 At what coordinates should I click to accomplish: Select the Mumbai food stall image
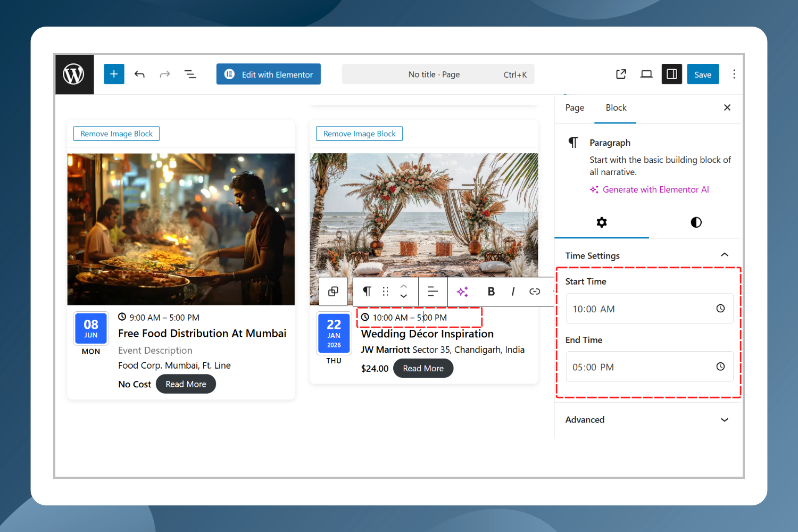181,229
